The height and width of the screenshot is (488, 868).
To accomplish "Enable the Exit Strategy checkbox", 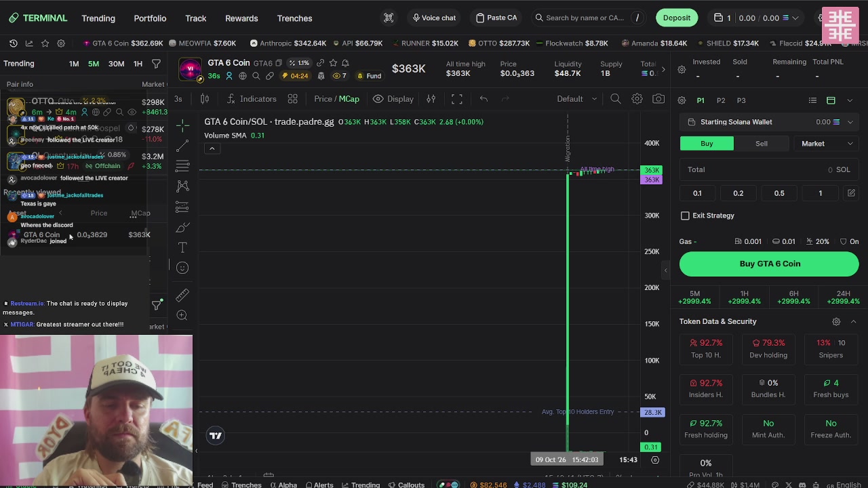I will coord(685,216).
